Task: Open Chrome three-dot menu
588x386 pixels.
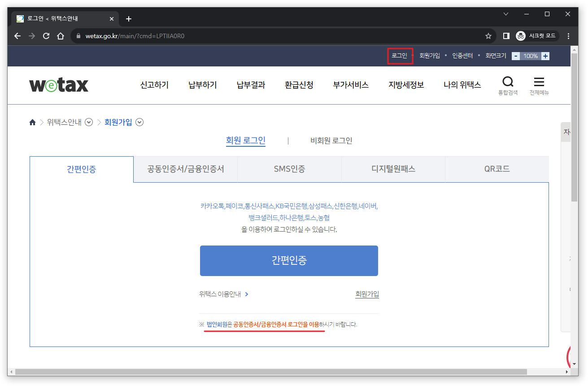Action: (569, 36)
